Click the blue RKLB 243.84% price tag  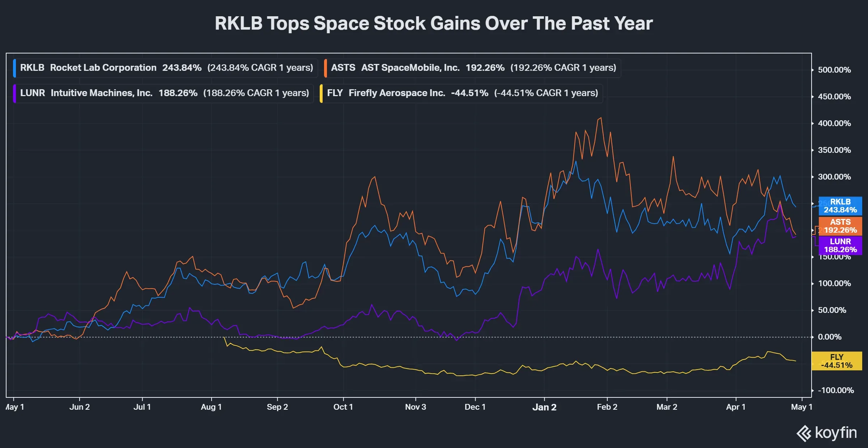coord(840,206)
